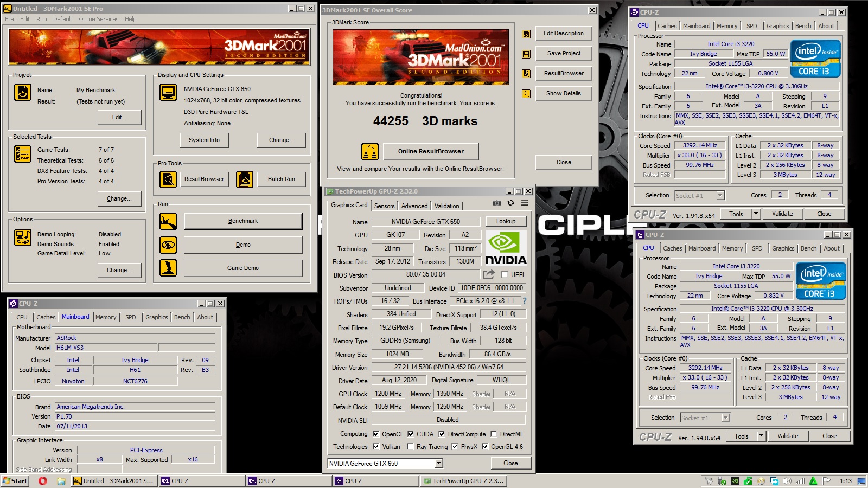Screen dimensions: 868x488
Task: Click the Selected Tests checklist icon
Action: [x=22, y=154]
